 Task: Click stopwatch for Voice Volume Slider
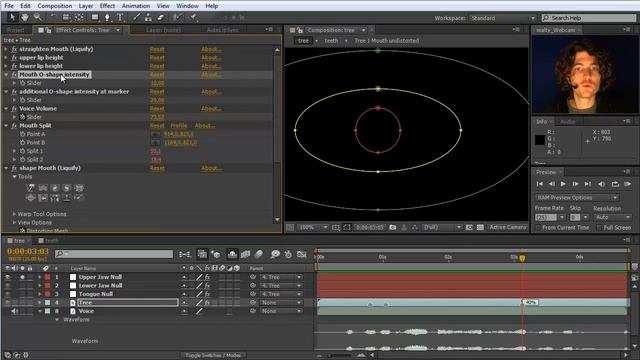tap(22, 117)
